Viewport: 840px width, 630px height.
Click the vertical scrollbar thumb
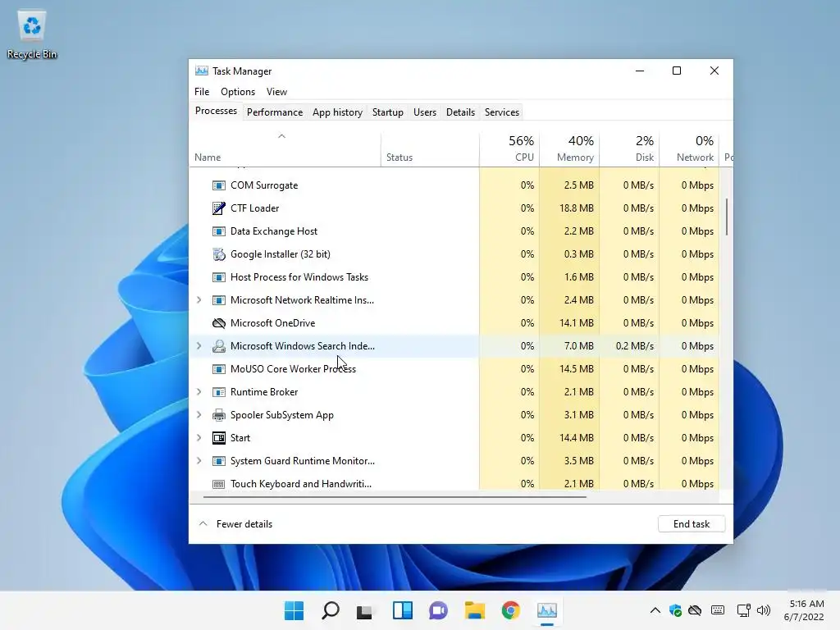pos(727,217)
